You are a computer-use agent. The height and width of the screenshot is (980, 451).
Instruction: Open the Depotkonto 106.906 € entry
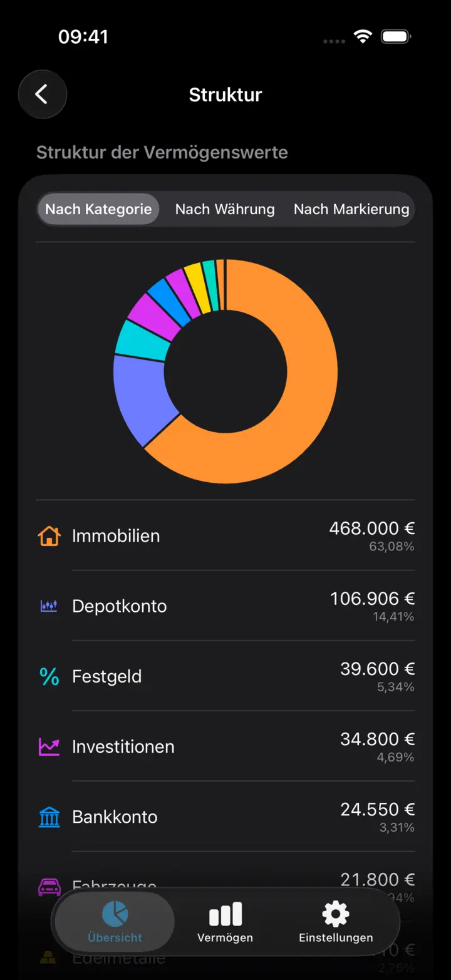click(225, 606)
